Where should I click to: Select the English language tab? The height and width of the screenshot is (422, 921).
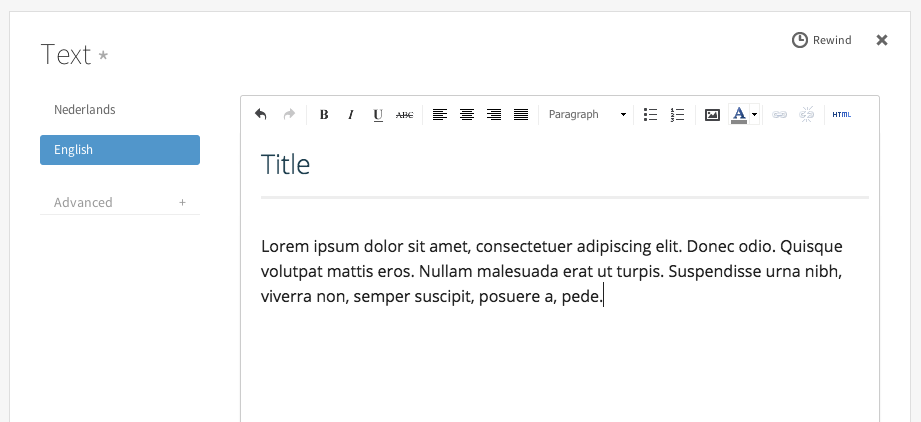pos(120,150)
